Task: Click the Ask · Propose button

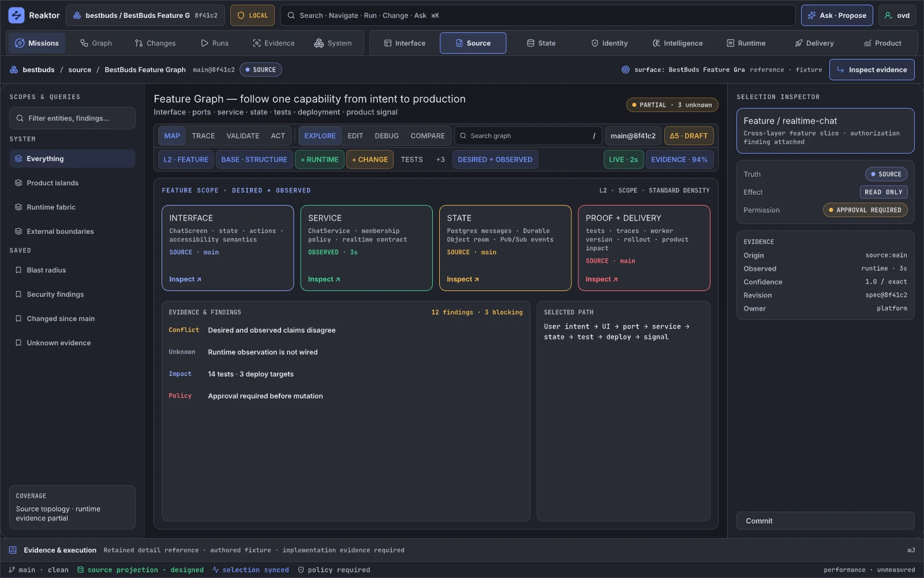Action: pyautogui.click(x=837, y=16)
